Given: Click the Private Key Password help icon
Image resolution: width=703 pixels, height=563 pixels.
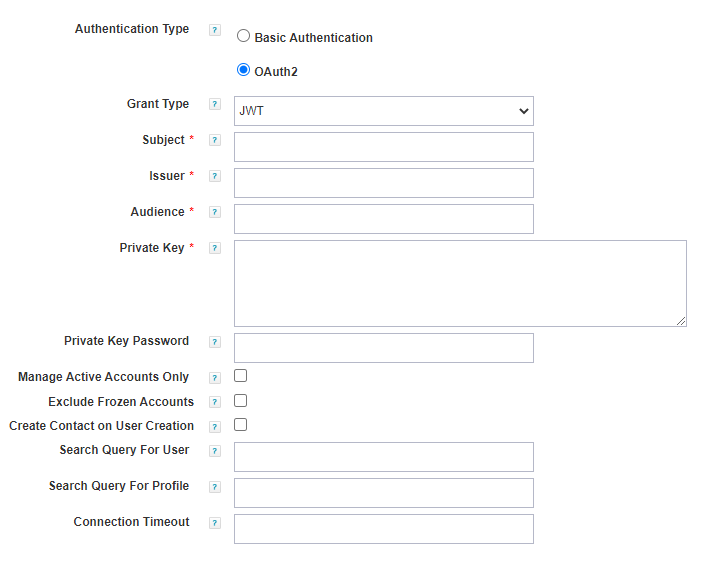Looking at the screenshot, I should pyautogui.click(x=215, y=342).
